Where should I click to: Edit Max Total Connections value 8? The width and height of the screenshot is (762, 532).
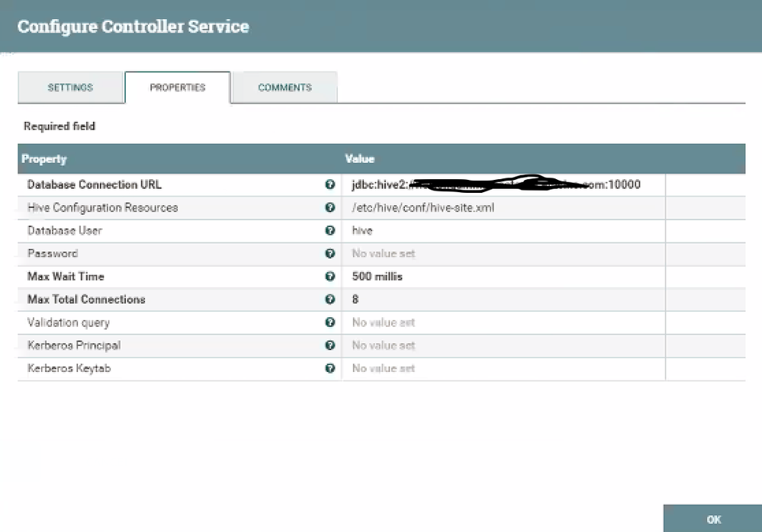tap(503, 300)
